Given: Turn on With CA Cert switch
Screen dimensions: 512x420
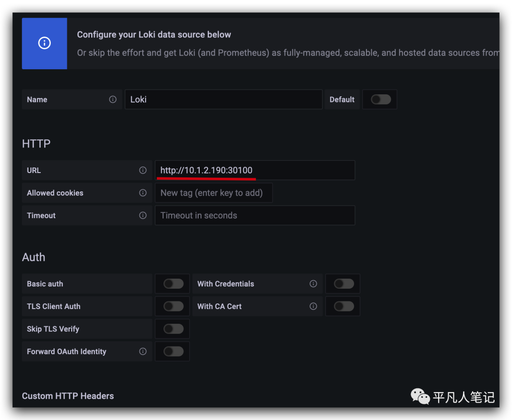Looking at the screenshot, I should click(x=344, y=306).
